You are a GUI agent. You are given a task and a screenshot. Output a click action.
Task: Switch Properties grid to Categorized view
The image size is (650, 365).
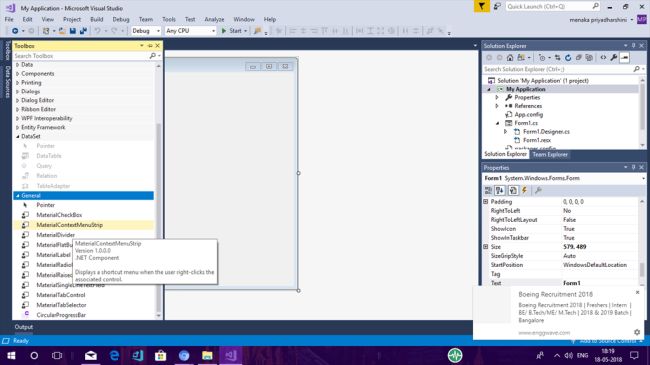pos(488,190)
